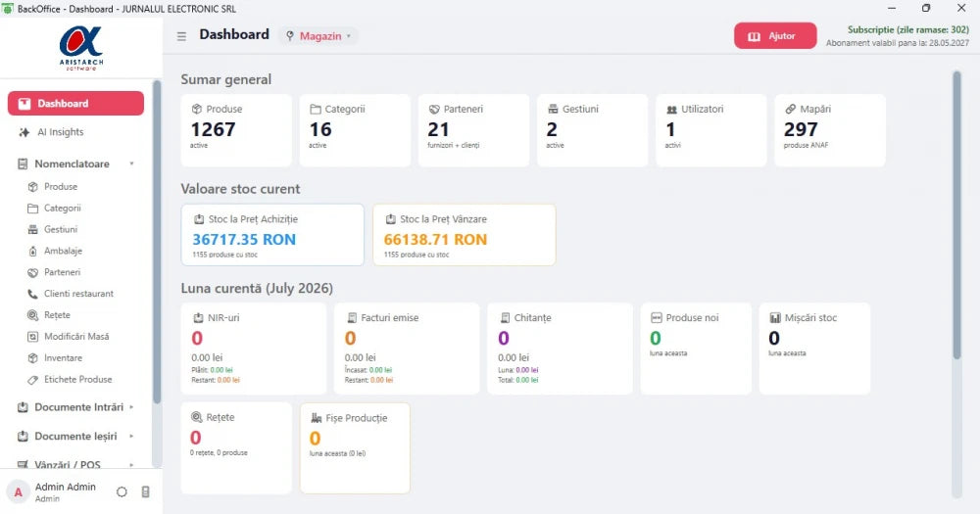980x514 pixels.
Task: Expand the Vânzări / POS section
Action: [x=75, y=464]
